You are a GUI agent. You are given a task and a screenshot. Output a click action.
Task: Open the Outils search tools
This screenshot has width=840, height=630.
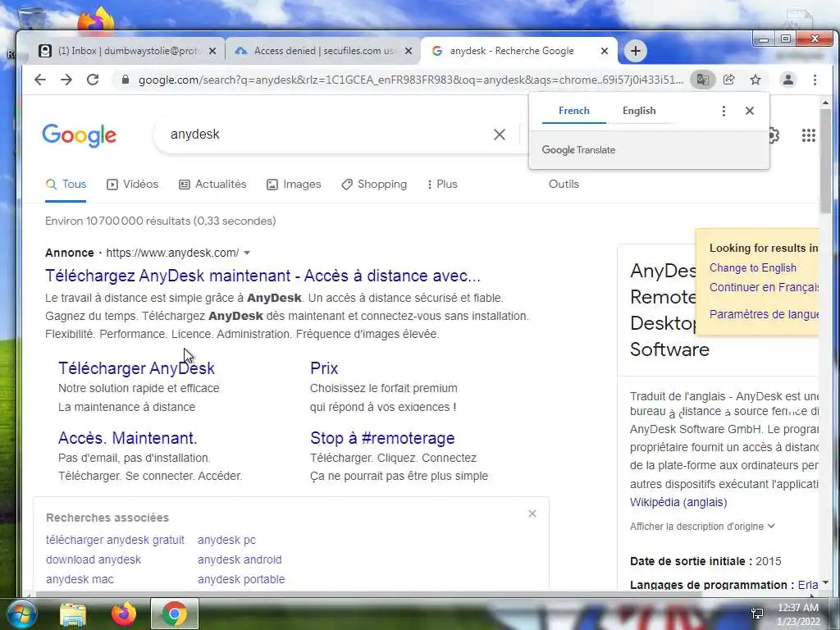point(564,185)
